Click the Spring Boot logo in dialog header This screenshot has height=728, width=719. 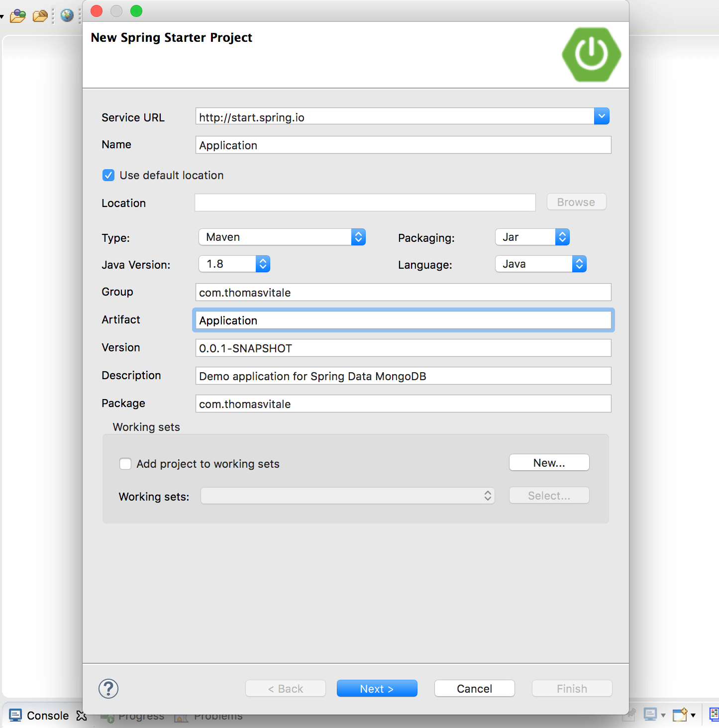point(591,55)
